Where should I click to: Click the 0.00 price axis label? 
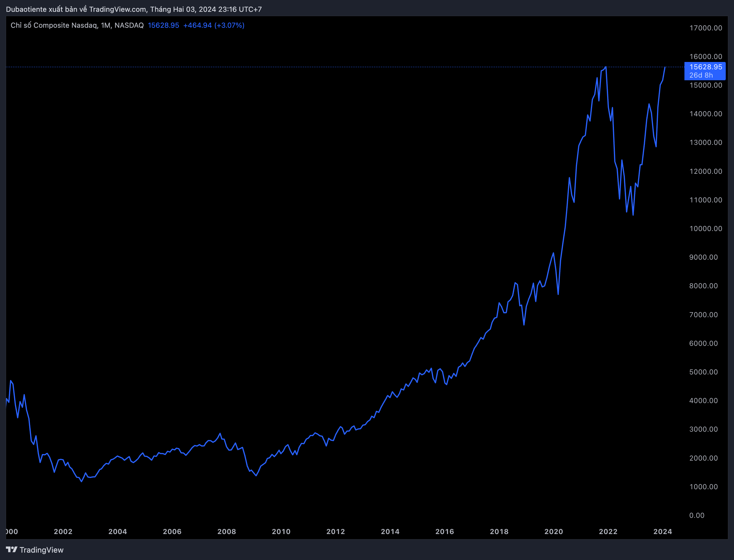(697, 515)
